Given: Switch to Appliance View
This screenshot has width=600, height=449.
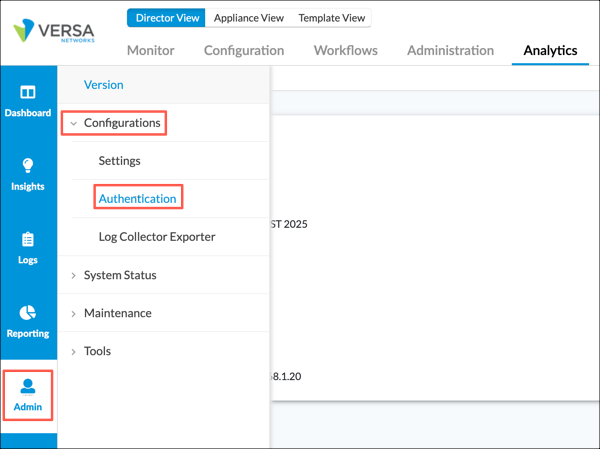Looking at the screenshot, I should pyautogui.click(x=247, y=18).
